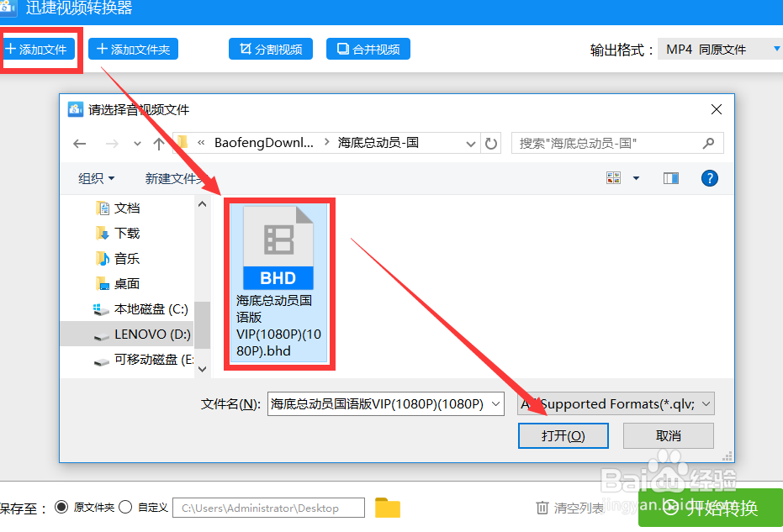Open the 组织 menu

97,178
